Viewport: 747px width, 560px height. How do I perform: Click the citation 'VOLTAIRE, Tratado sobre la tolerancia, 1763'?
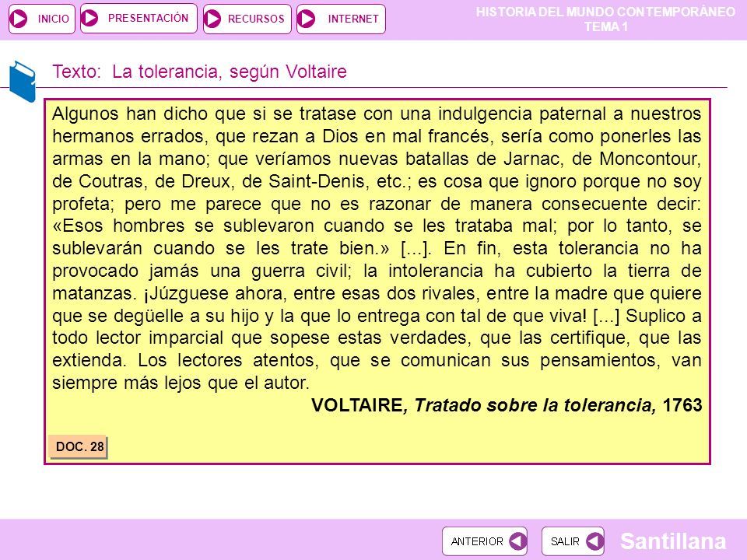point(507,405)
